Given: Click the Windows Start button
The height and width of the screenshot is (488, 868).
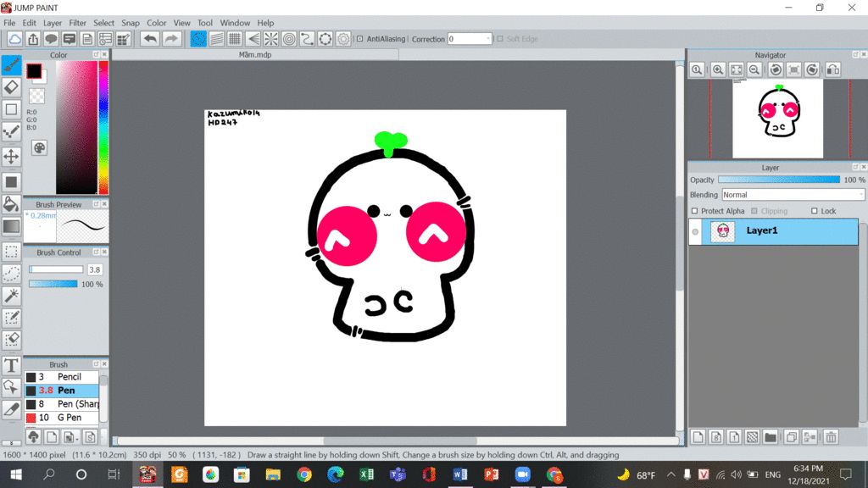Looking at the screenshot, I should coord(16,474).
